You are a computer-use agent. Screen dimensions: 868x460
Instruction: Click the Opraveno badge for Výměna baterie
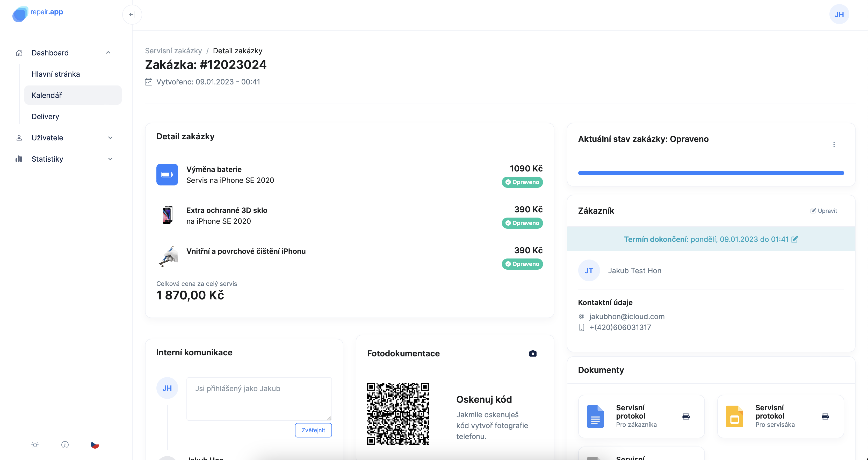pos(522,182)
